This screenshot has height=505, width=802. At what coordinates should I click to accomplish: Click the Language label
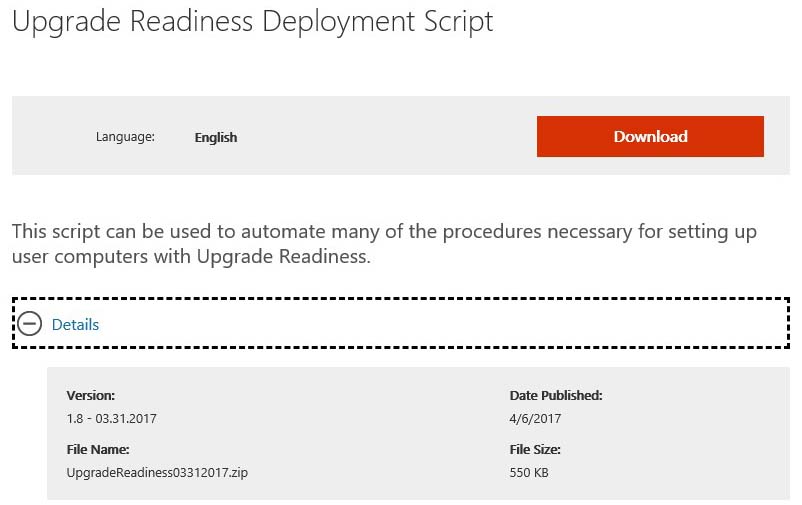coord(125,137)
